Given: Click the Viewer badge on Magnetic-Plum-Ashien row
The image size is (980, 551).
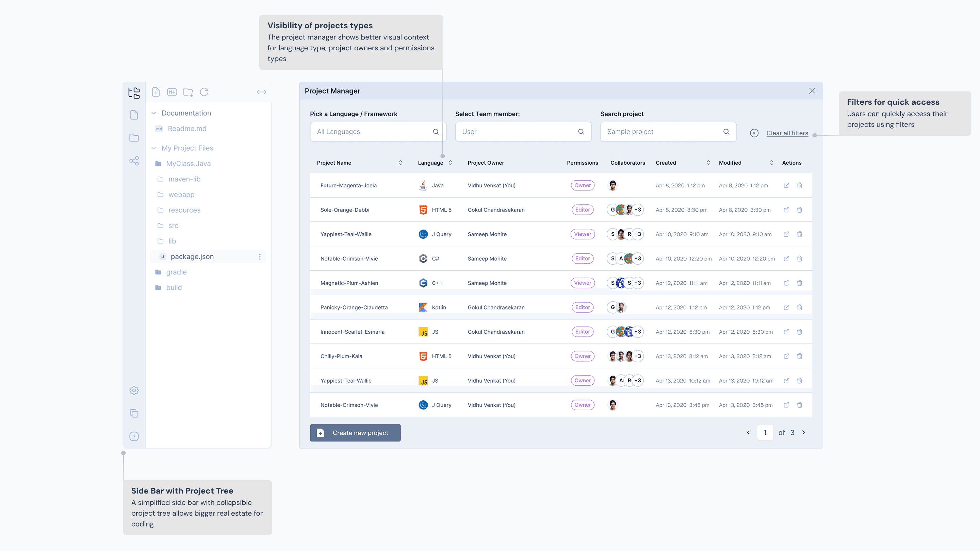Looking at the screenshot, I should [x=583, y=283].
